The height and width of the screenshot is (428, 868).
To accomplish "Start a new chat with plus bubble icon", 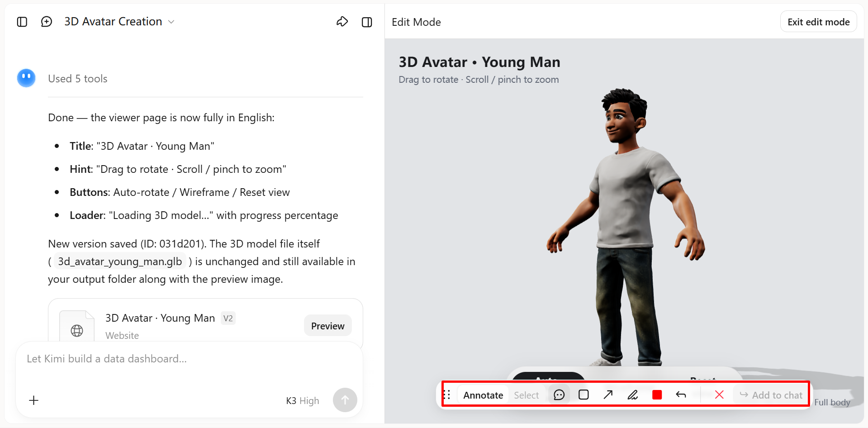I will pos(47,22).
